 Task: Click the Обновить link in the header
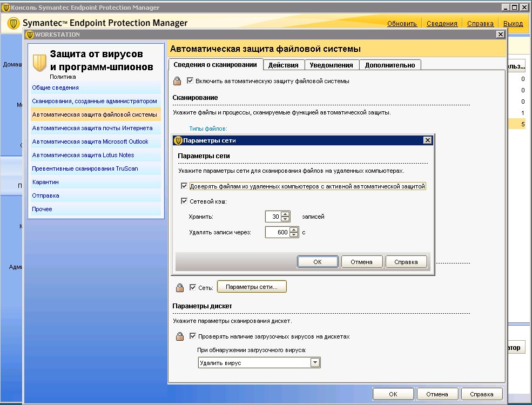coord(402,23)
